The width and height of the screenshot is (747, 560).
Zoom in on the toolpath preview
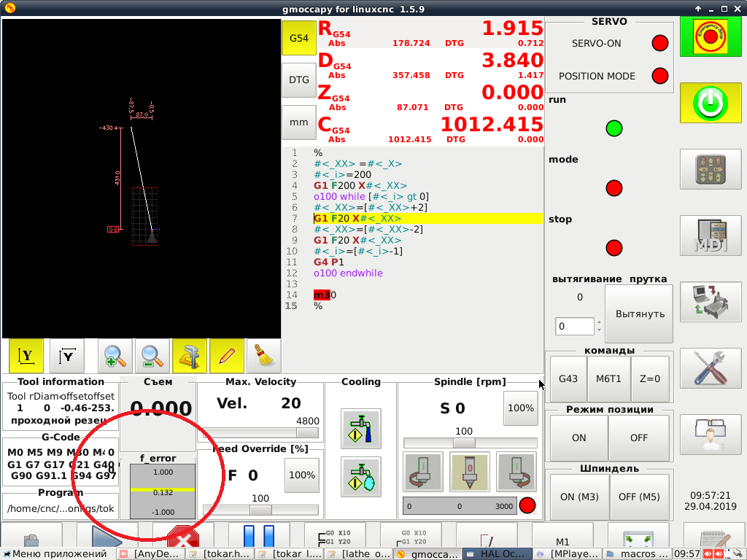pyautogui.click(x=115, y=356)
